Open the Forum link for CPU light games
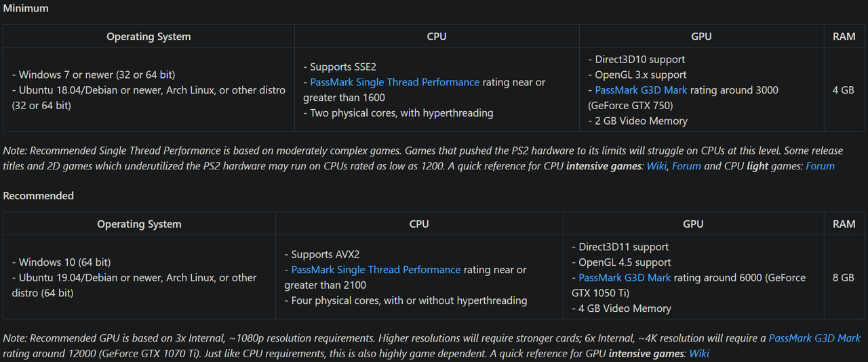 click(x=820, y=166)
